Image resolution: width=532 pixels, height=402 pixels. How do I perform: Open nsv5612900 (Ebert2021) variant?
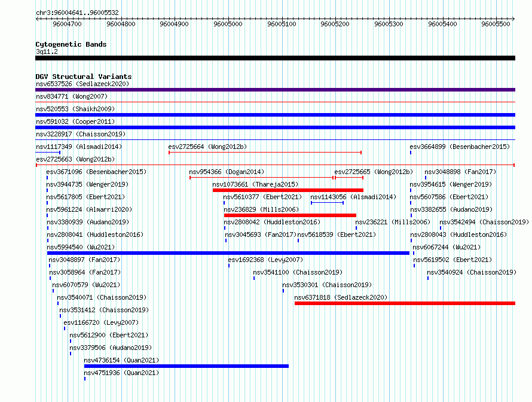(109, 335)
